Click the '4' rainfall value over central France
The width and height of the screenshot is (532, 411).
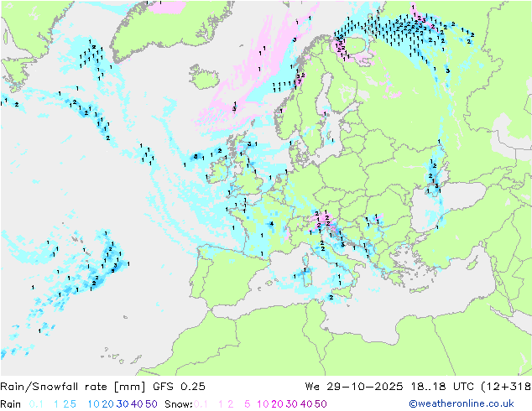point(271,223)
